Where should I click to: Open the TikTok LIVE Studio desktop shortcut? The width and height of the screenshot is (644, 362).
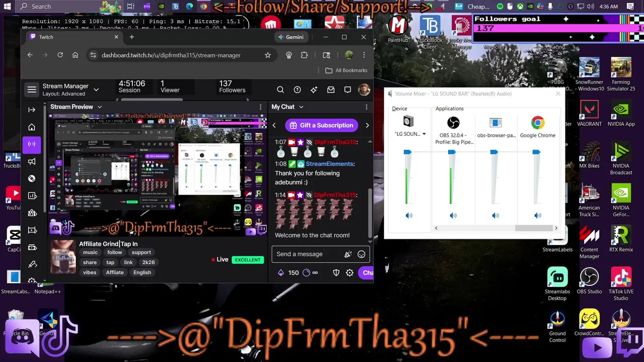pyautogui.click(x=621, y=284)
